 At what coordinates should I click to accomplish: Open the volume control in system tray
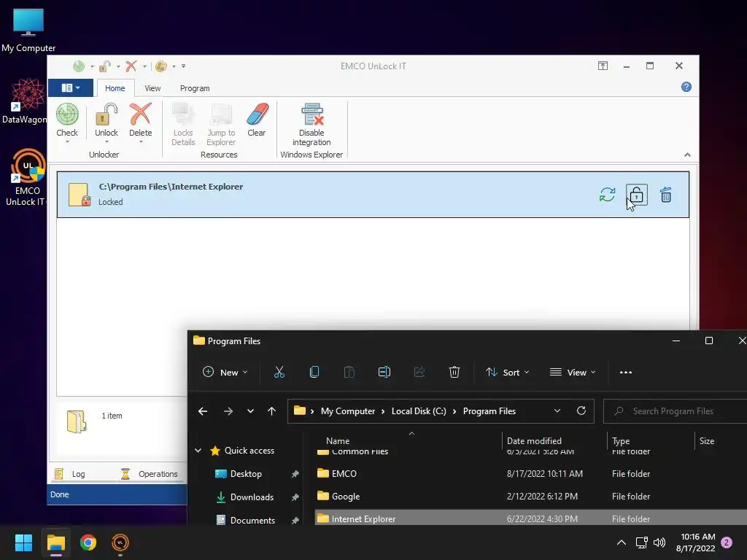coord(659,542)
